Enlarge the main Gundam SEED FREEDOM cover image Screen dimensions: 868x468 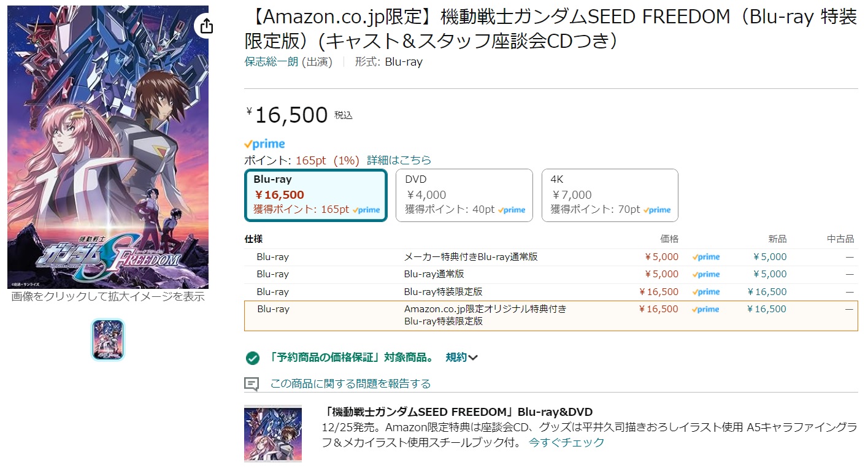click(108, 147)
